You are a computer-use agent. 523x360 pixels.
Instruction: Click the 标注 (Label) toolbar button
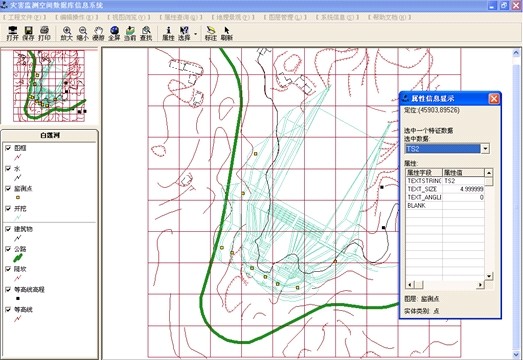tap(210, 34)
